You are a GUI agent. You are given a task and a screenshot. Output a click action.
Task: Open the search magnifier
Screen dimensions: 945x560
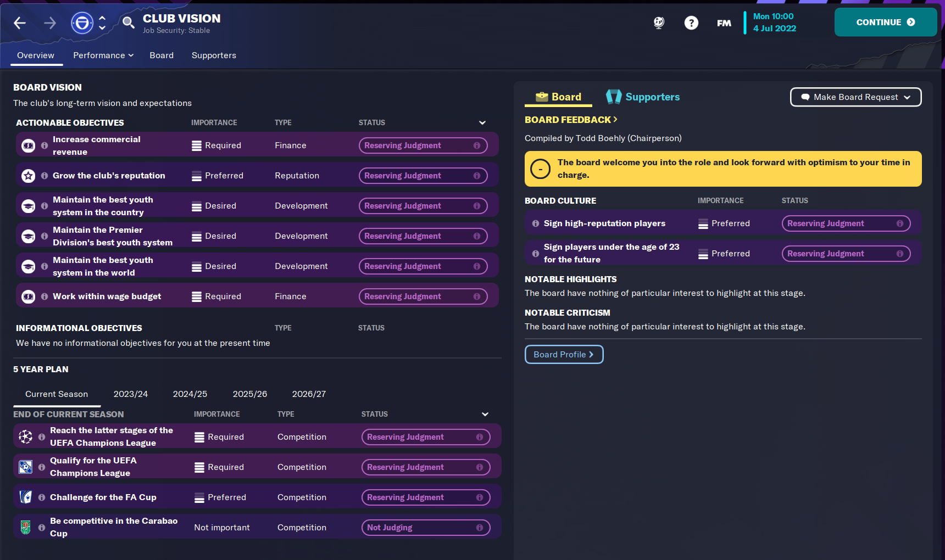point(128,23)
